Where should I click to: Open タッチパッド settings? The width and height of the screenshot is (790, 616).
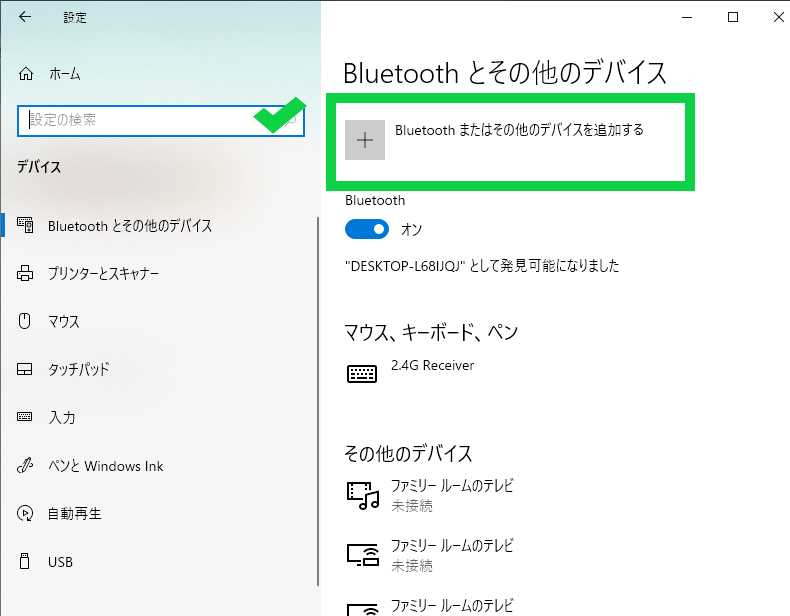pyautogui.click(x=79, y=369)
